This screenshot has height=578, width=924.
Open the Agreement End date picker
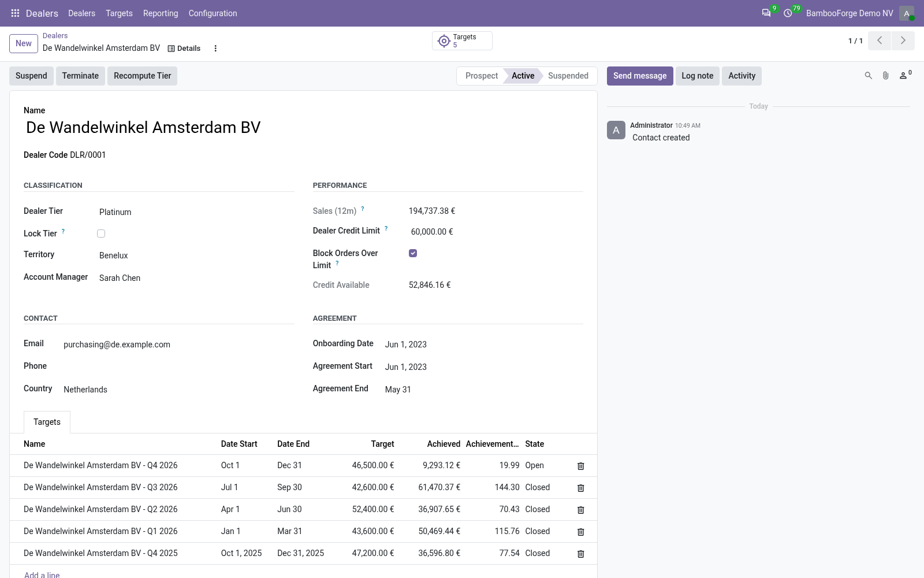[x=483, y=390]
